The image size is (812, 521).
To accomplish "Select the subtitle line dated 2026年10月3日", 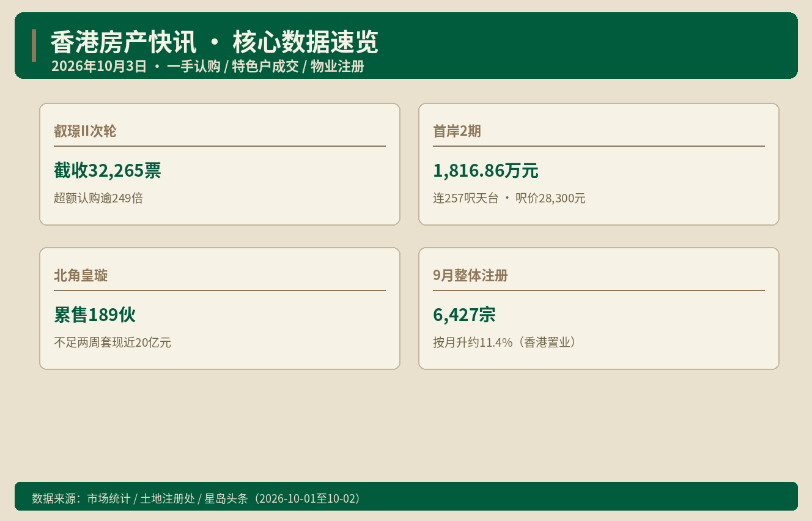I will [x=208, y=67].
